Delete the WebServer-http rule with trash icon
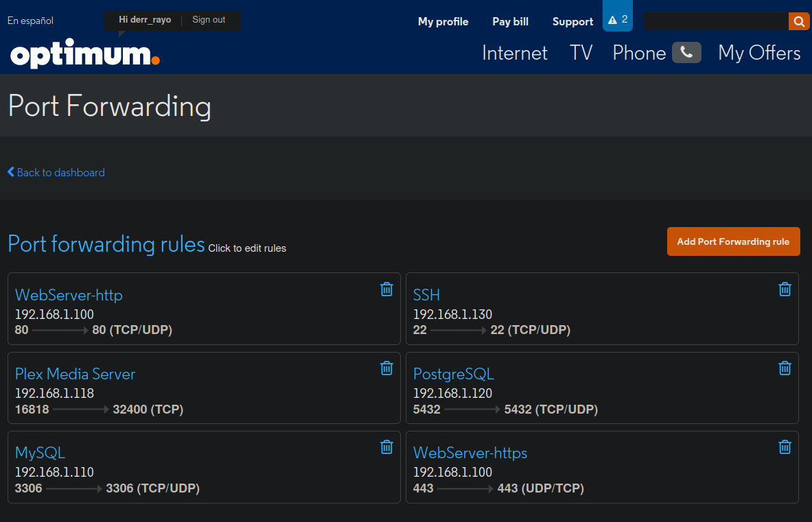Screen dimensions: 812x522 tap(386, 289)
